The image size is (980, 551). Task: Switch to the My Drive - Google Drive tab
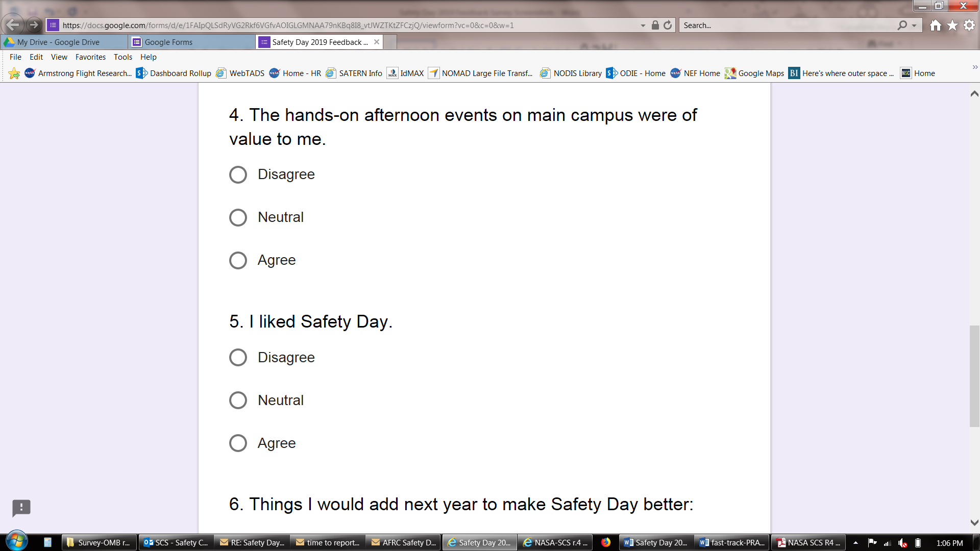pos(59,42)
